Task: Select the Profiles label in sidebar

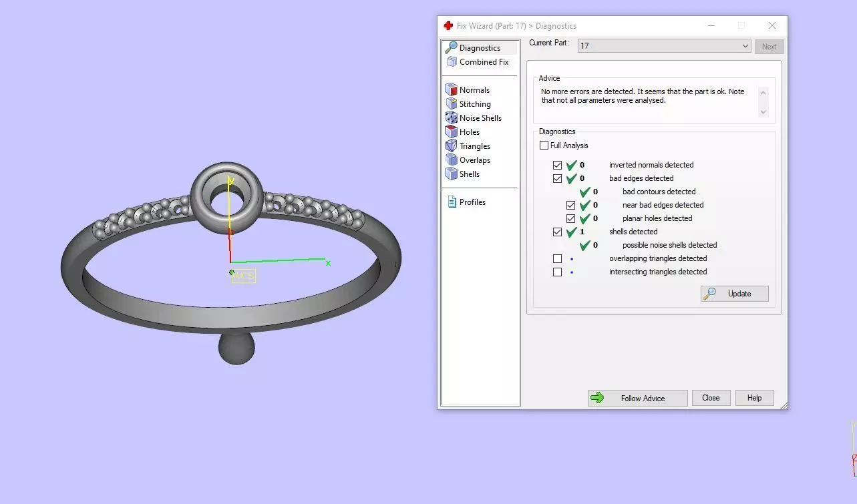Action: [x=472, y=202]
